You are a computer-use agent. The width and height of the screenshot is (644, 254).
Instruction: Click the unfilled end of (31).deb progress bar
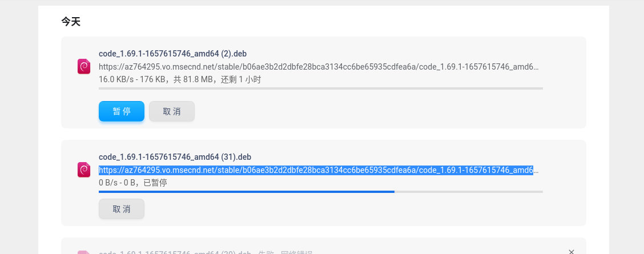click(x=468, y=192)
